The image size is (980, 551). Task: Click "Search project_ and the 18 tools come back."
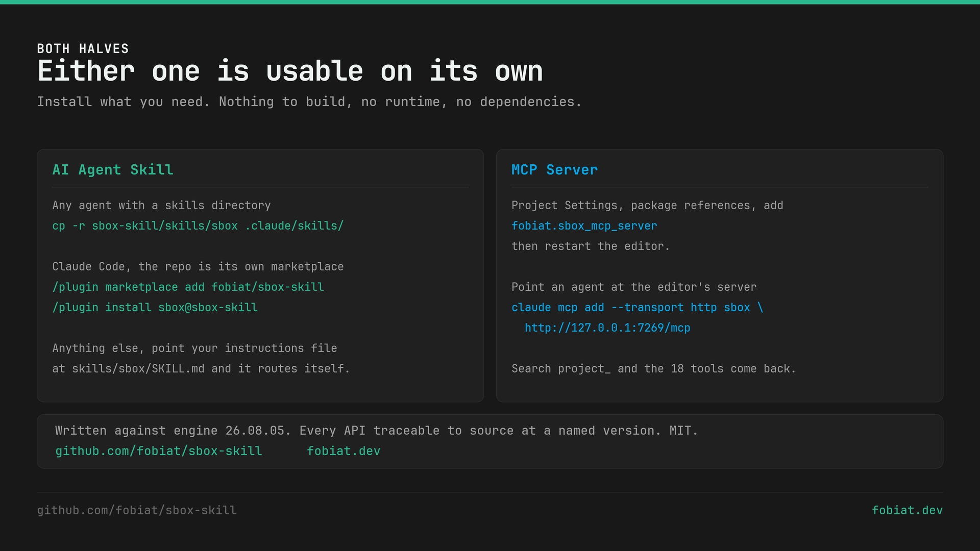tap(654, 369)
